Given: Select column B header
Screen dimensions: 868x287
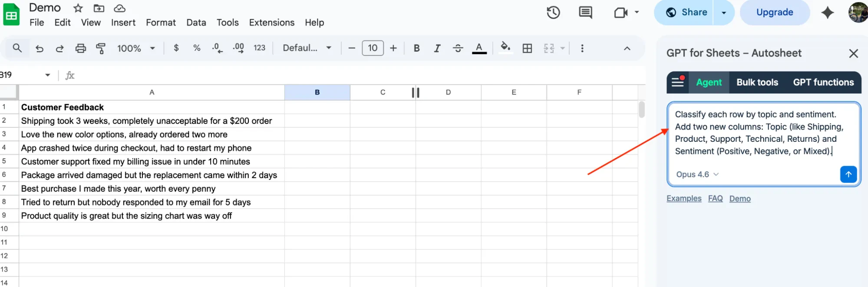Looking at the screenshot, I should (x=317, y=92).
